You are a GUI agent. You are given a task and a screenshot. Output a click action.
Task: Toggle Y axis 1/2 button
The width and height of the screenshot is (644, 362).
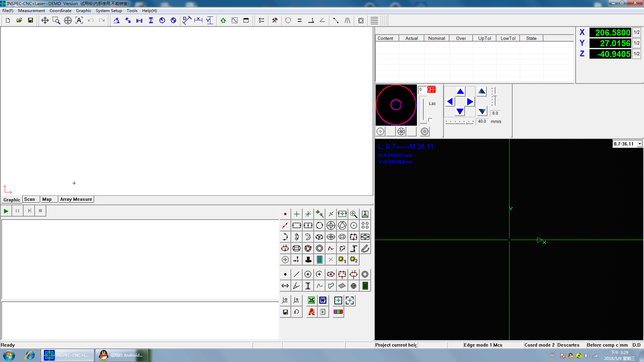pos(637,43)
